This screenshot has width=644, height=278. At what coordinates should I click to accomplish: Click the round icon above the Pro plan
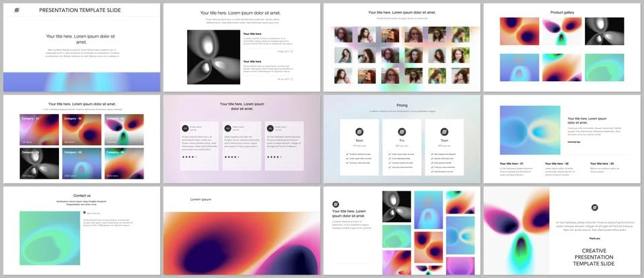coord(402,132)
